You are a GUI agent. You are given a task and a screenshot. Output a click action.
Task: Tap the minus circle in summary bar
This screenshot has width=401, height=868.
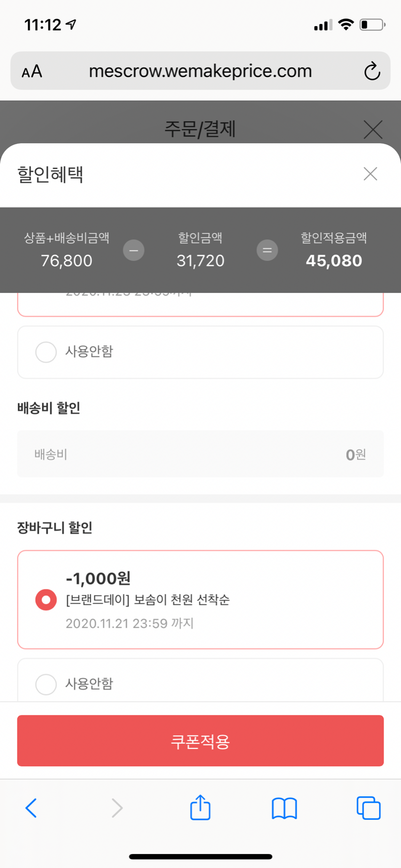coord(134,250)
